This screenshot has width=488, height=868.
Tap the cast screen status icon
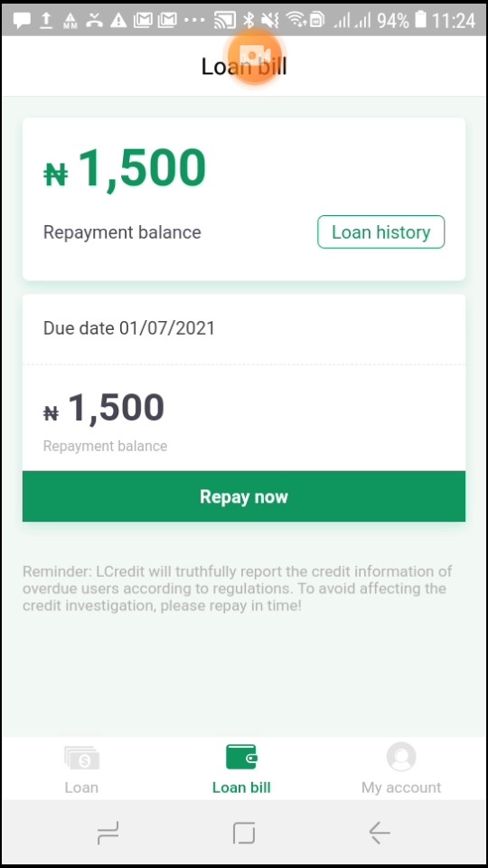click(x=225, y=21)
